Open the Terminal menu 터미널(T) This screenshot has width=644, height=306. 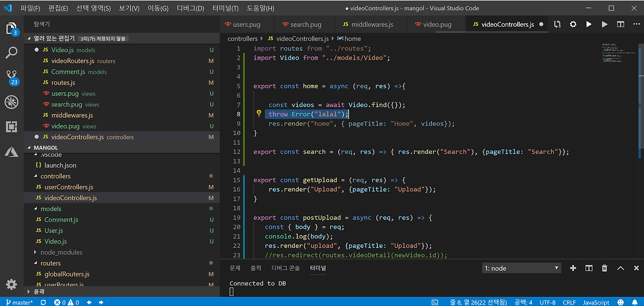(x=226, y=8)
